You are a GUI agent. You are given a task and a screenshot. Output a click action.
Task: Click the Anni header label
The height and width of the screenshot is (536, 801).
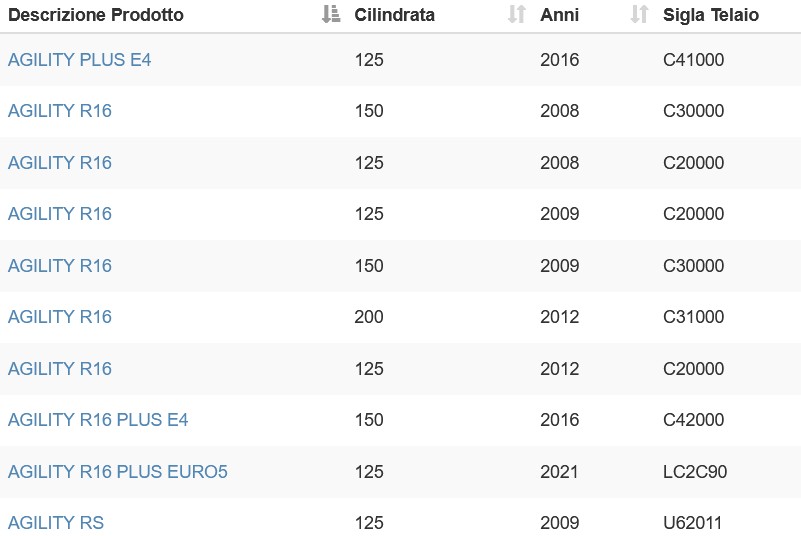[559, 15]
